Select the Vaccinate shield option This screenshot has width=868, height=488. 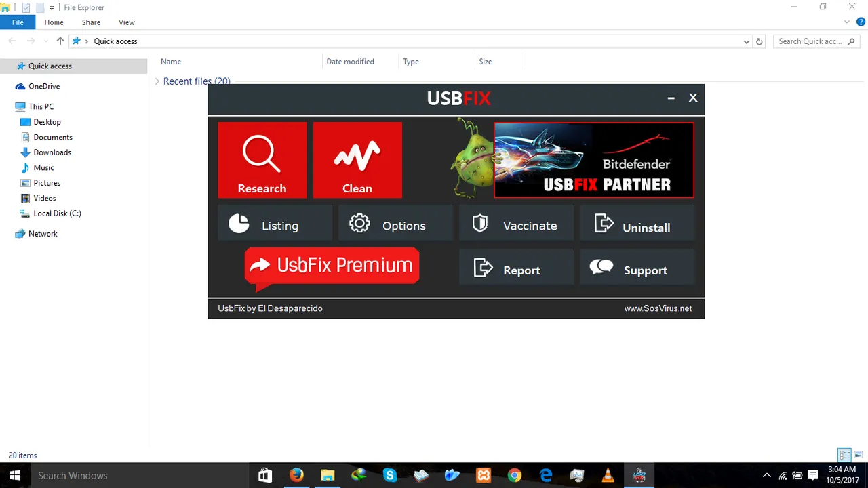coord(516,224)
